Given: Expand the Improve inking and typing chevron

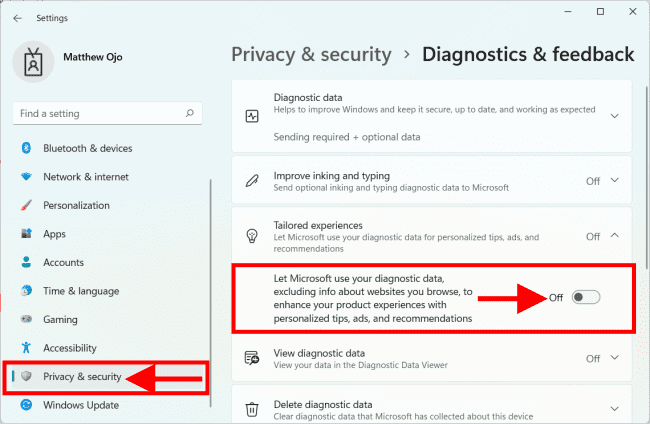Looking at the screenshot, I should point(614,181).
